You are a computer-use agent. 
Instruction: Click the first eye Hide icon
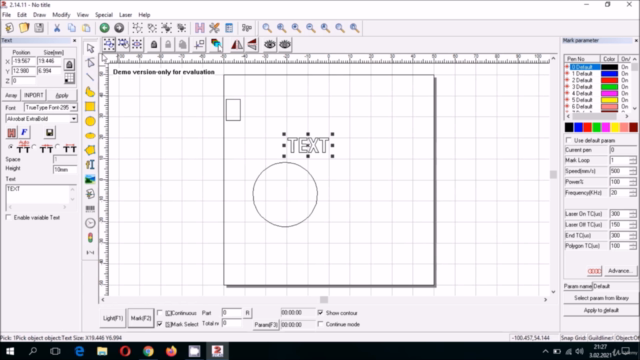point(270,44)
